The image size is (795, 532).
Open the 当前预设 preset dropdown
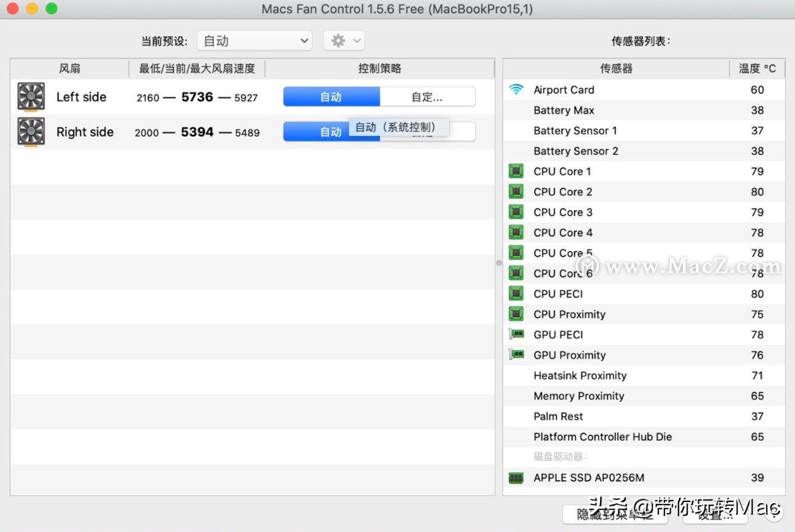pos(254,41)
